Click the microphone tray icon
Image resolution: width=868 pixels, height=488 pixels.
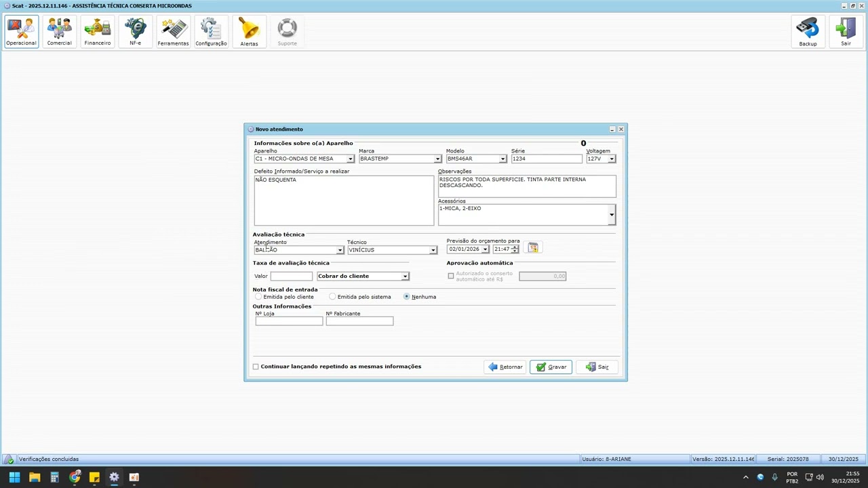pyautogui.click(x=774, y=477)
